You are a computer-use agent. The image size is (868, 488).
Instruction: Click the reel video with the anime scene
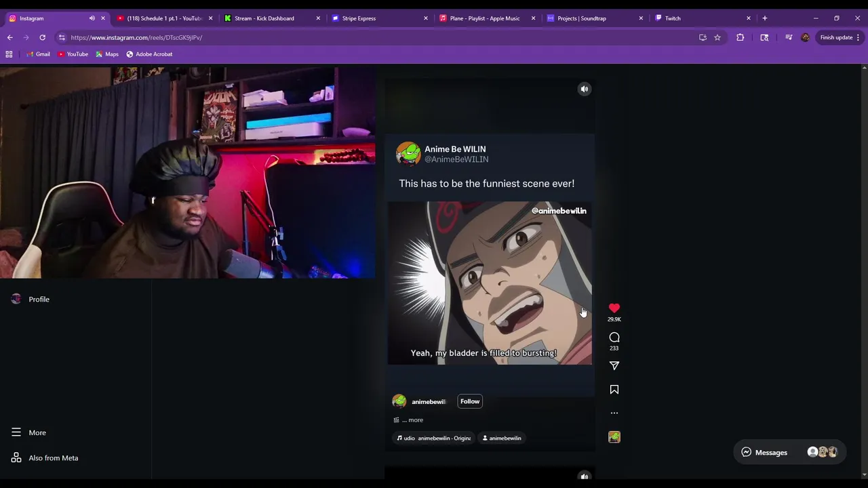click(x=490, y=283)
